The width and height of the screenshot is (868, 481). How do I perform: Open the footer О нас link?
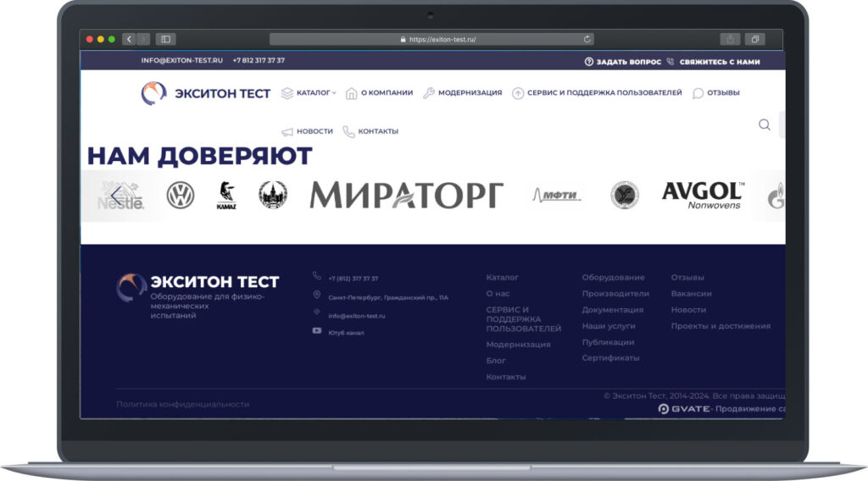[498, 294]
